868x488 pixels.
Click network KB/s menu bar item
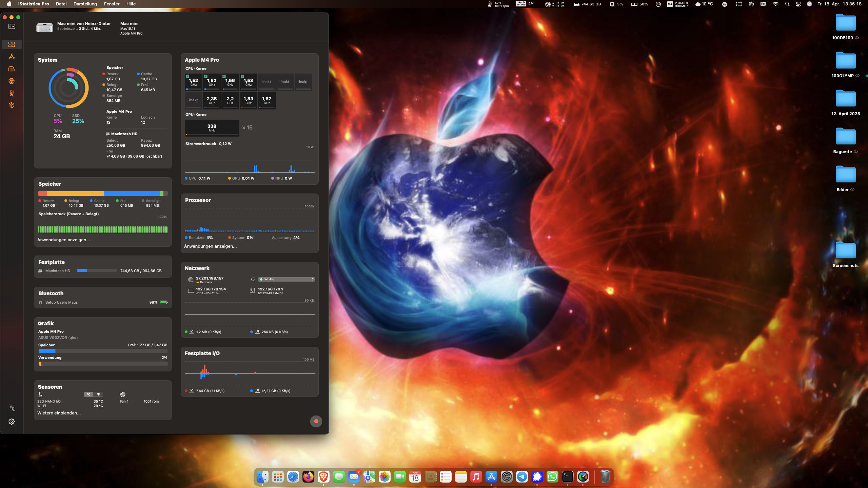point(555,4)
